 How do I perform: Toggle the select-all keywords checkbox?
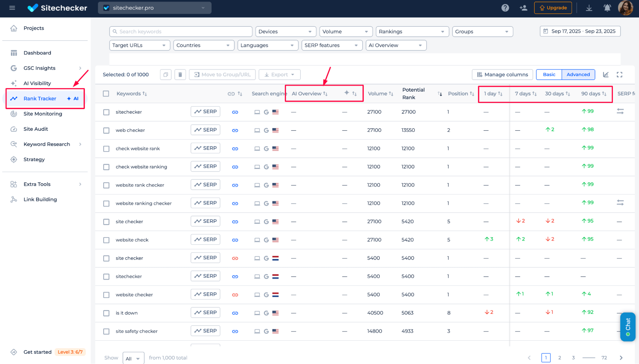coord(106,94)
